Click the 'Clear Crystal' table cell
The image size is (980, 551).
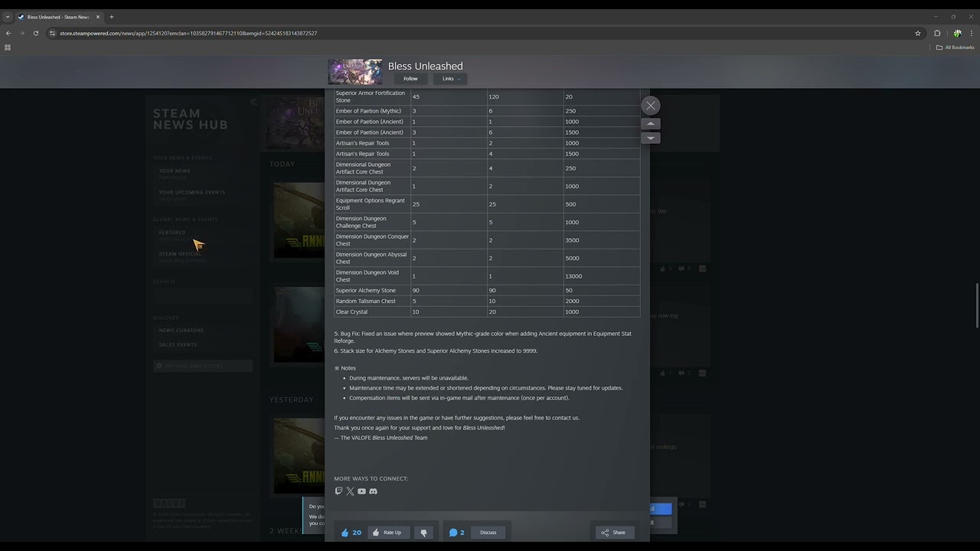(372, 312)
